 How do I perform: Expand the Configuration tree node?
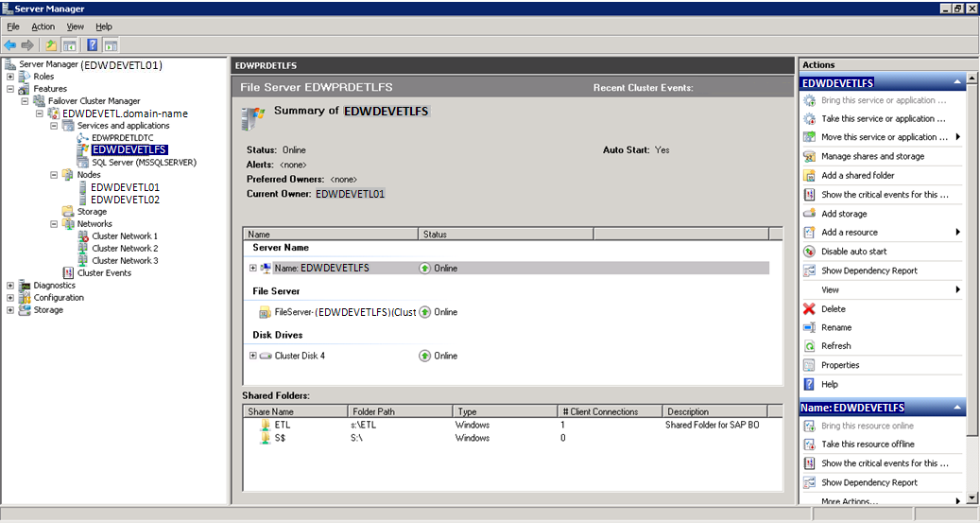pos(10,298)
